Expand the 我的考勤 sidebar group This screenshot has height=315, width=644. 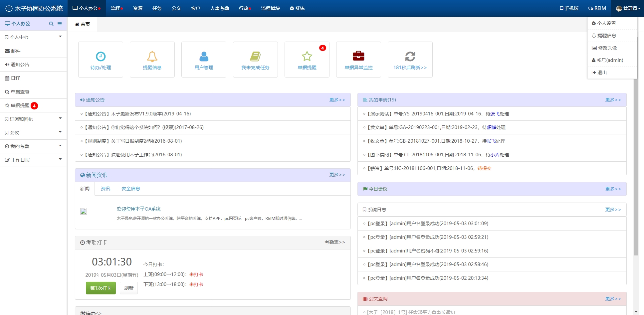(33, 146)
